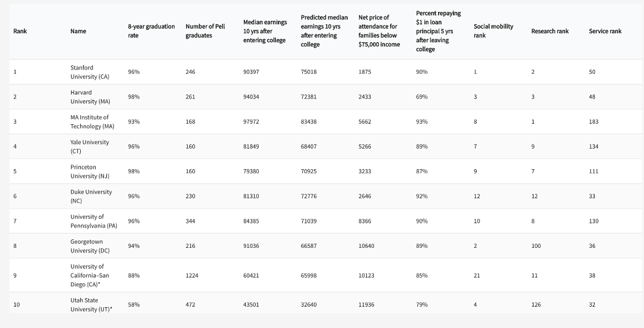The width and height of the screenshot is (644, 328).
Task: Click Stanford's median earnings value 90397
Action: coord(251,72)
